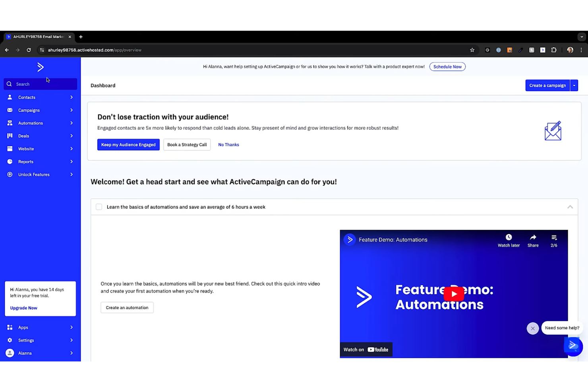Dismiss the Need some help popup
This screenshot has width=588, height=392.
533,328
